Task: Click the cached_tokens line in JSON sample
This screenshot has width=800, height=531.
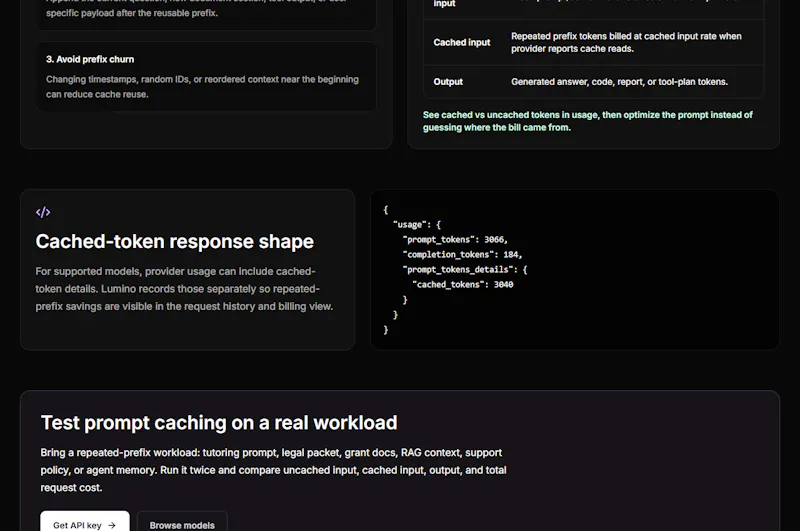Action: coord(463,285)
